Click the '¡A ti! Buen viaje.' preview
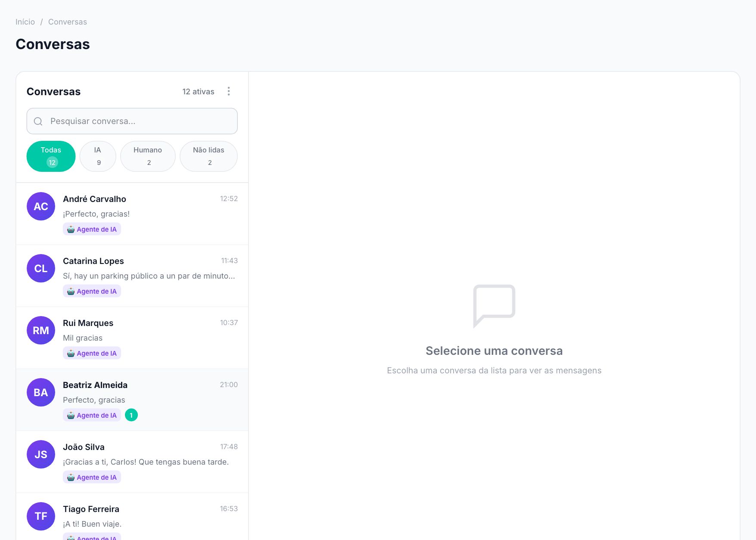 (92, 524)
